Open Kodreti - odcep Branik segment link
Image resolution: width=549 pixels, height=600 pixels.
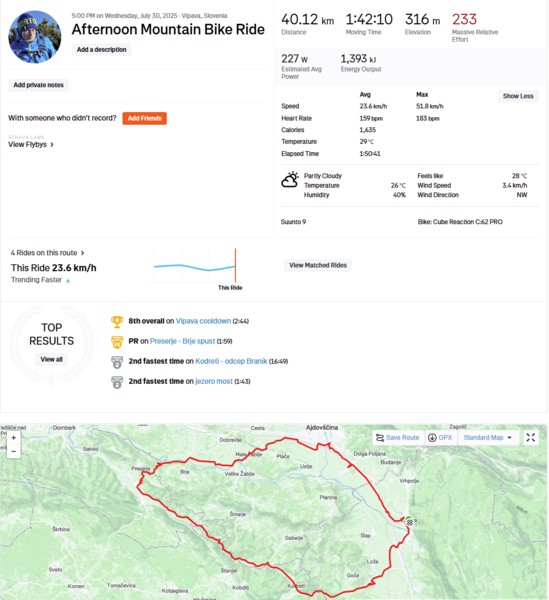(x=231, y=361)
